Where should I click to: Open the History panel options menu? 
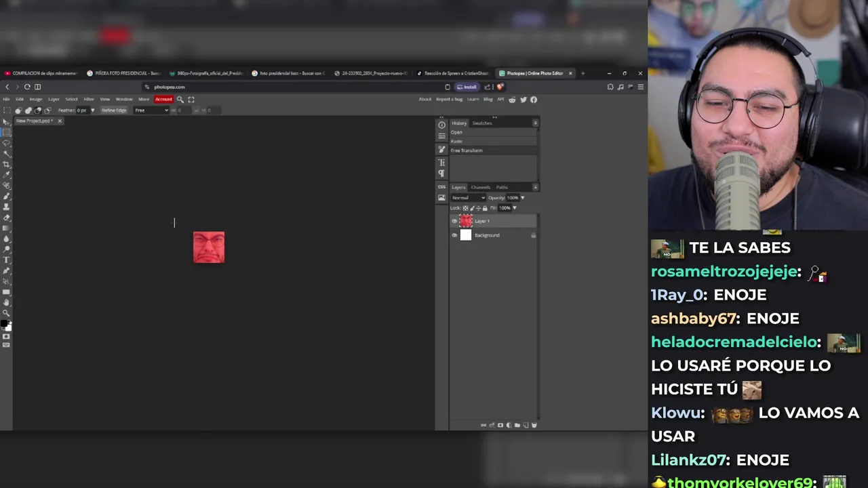[535, 123]
